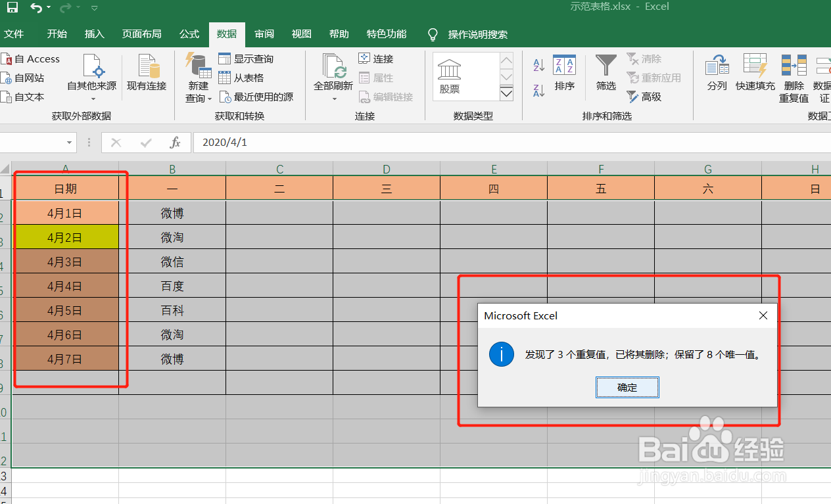Sort ascending with the A-Z icon

click(538, 65)
